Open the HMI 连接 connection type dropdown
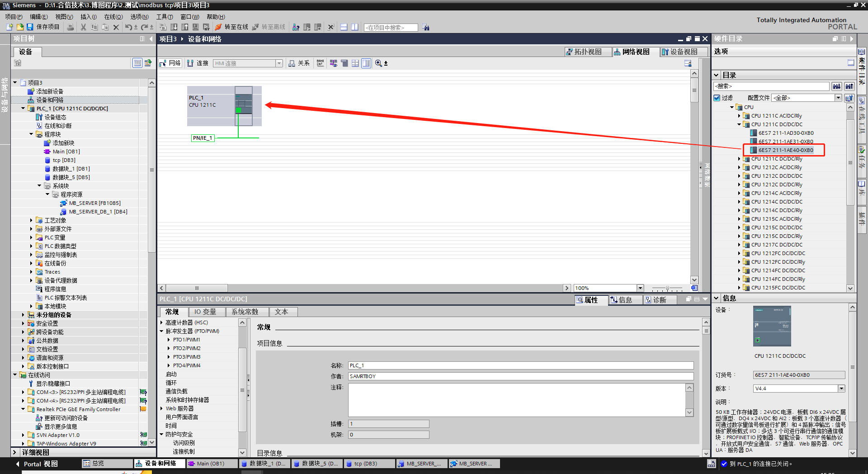This screenshot has width=868, height=474. (x=279, y=63)
